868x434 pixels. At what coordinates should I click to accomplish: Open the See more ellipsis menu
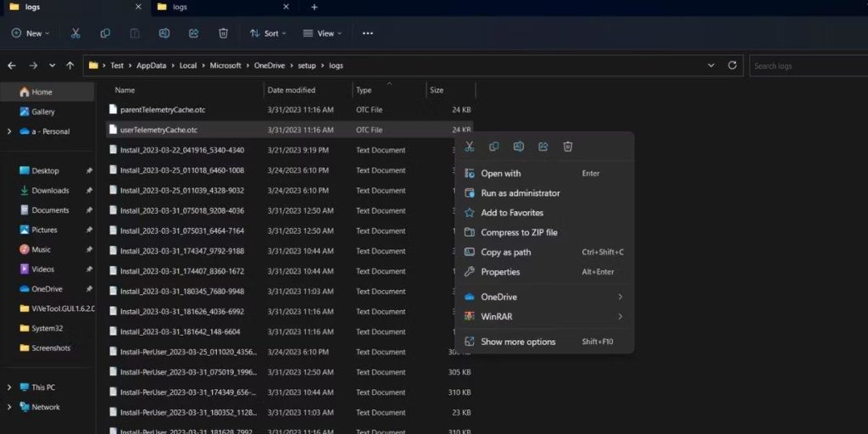pos(367,33)
